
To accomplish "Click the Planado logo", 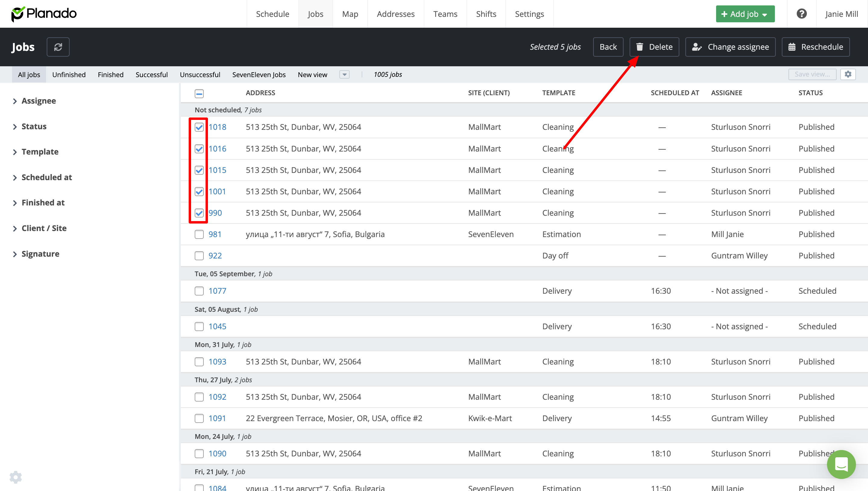I will [x=44, y=14].
